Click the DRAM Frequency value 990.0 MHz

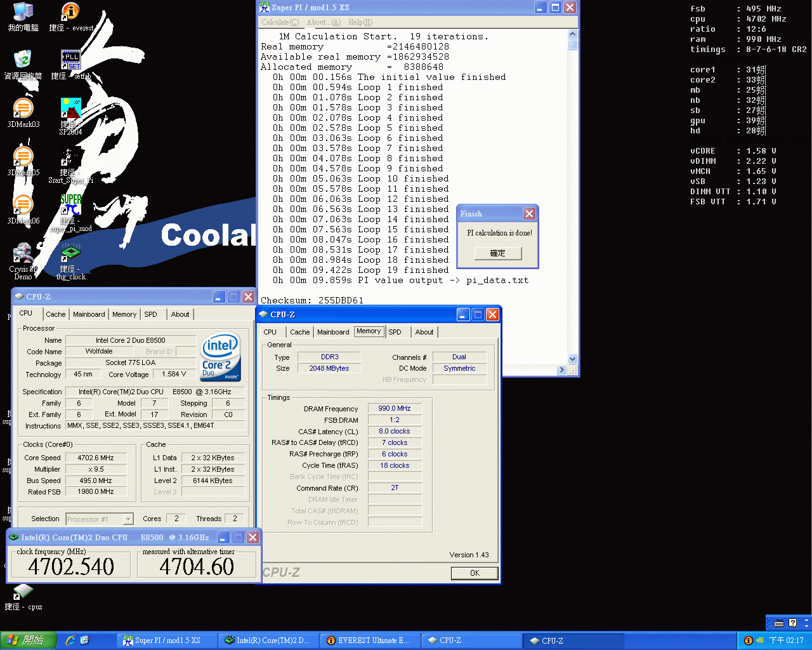click(395, 408)
